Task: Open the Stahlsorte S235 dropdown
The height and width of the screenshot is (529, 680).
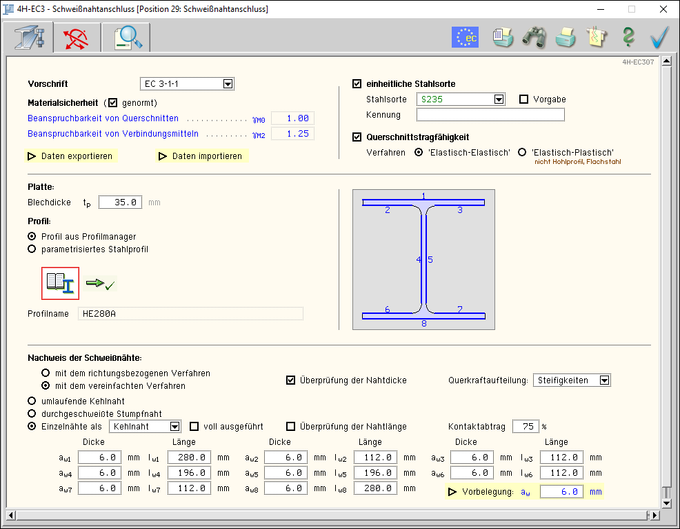Action: tap(498, 99)
